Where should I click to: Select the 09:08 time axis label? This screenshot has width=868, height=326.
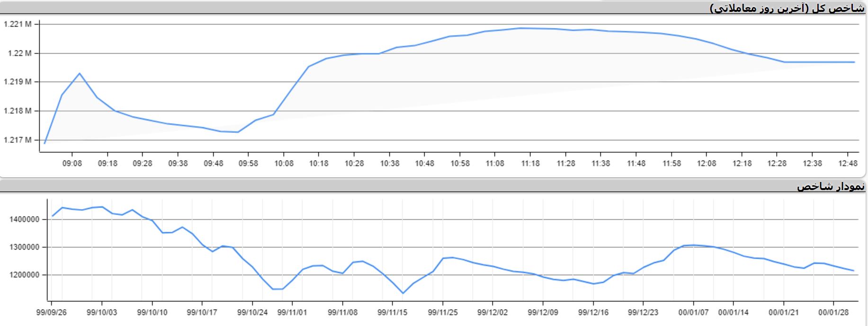coord(72,163)
